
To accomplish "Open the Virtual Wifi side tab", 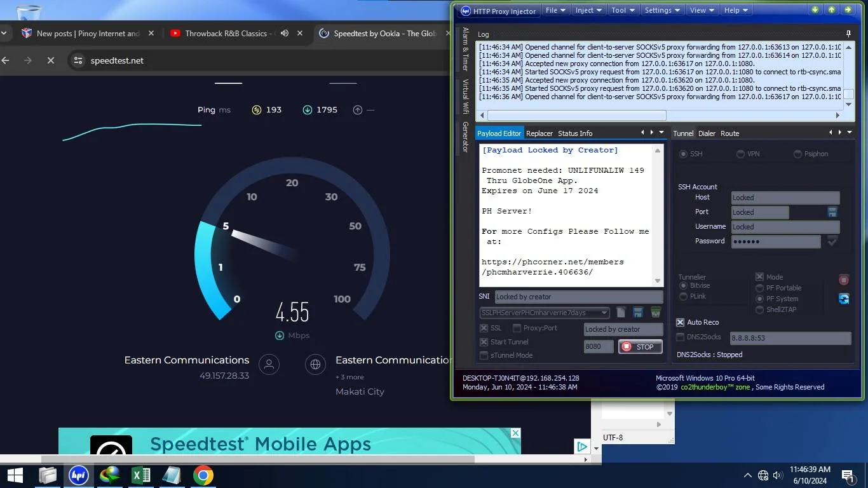I will (x=466, y=97).
